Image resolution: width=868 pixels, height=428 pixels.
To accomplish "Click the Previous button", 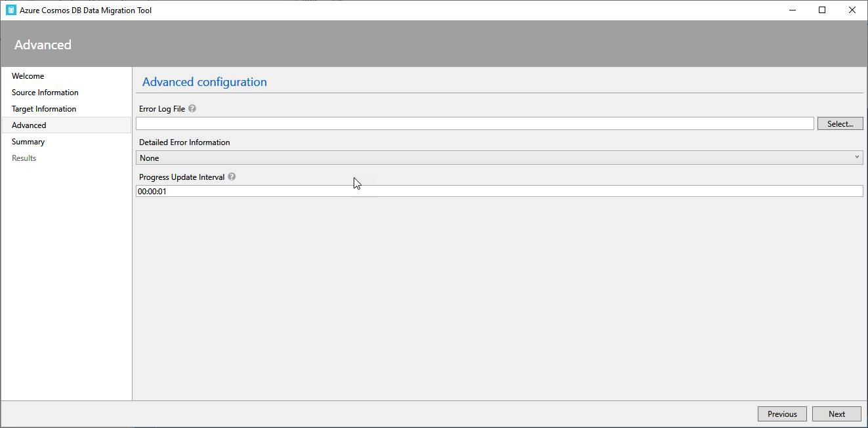I will (782, 414).
